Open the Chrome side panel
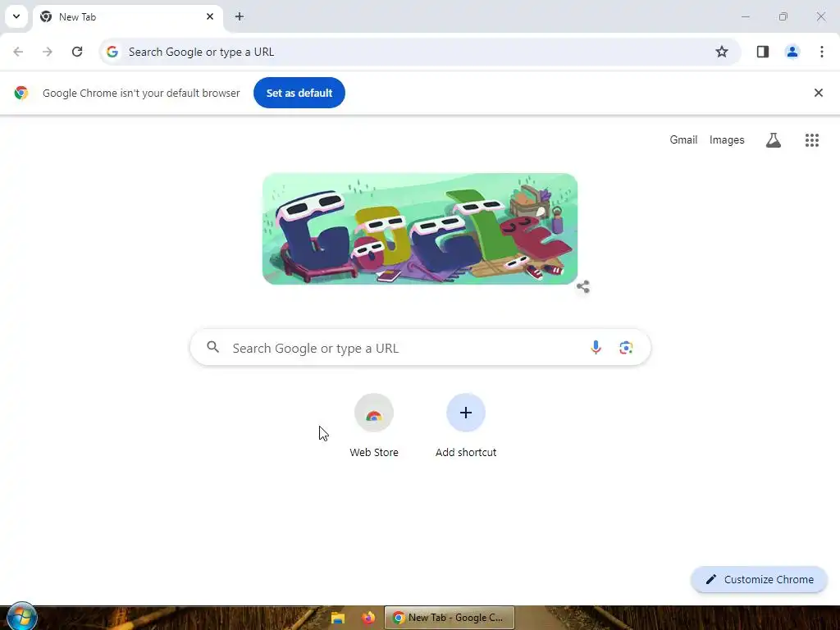Viewport: 840px width, 630px height. tap(763, 52)
